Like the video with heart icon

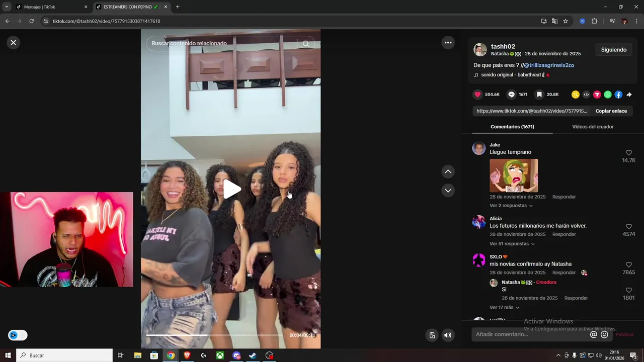[477, 95]
